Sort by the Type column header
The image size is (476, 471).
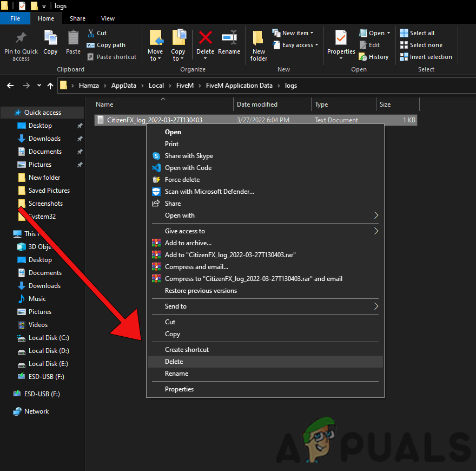pyautogui.click(x=343, y=104)
